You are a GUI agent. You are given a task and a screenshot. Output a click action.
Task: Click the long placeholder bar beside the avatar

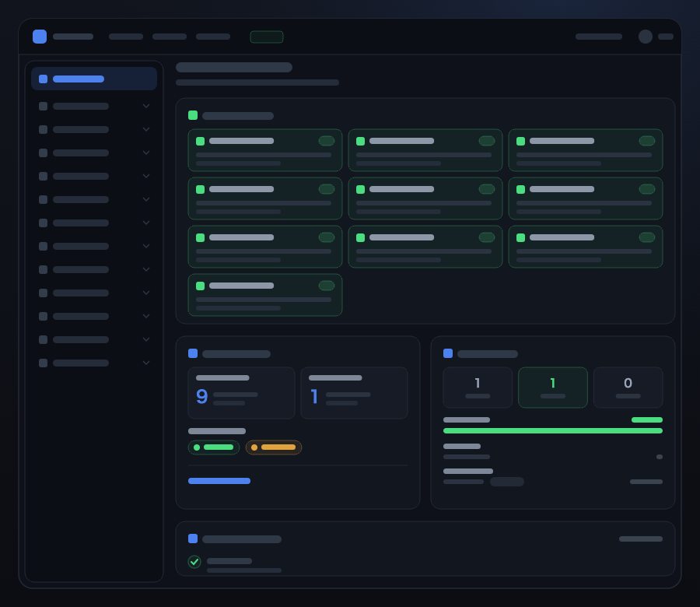point(598,37)
